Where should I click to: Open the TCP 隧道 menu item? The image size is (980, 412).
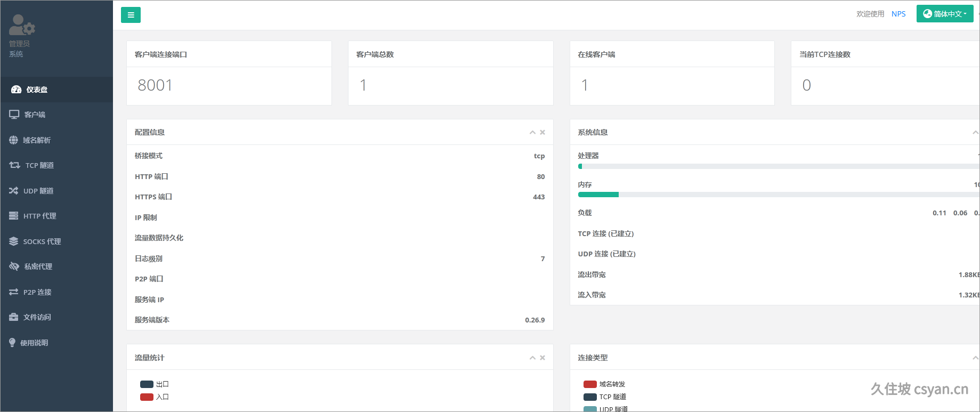(x=56, y=165)
